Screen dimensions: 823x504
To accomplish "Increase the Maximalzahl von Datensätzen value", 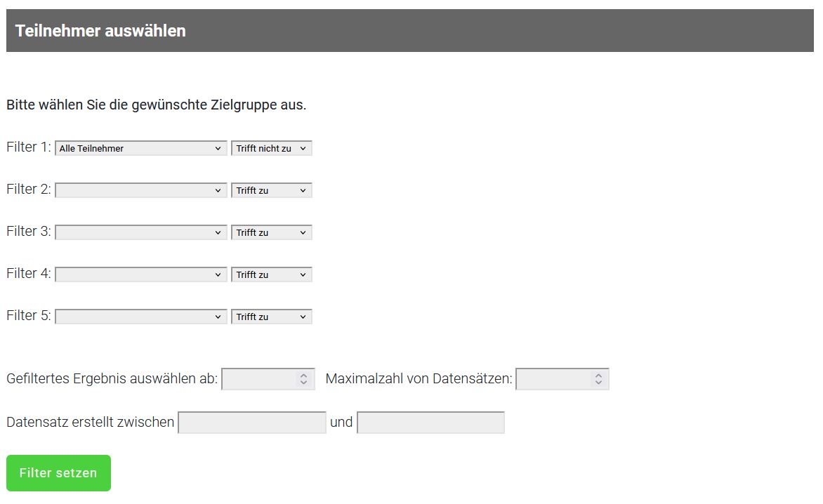I will point(598,375).
